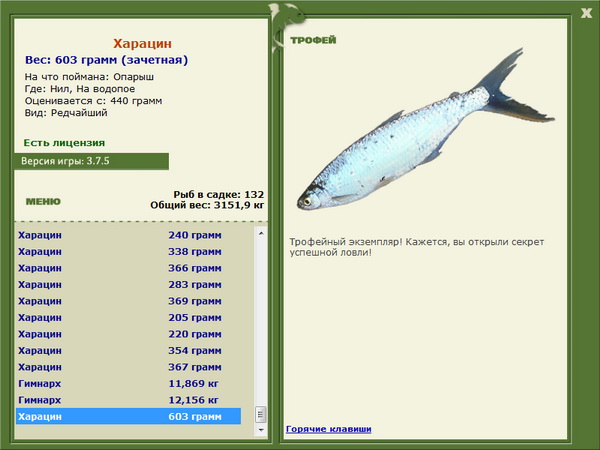The height and width of the screenshot is (450, 600).
Task: Select the Харацин 240 грамм row
Action: coord(129,235)
